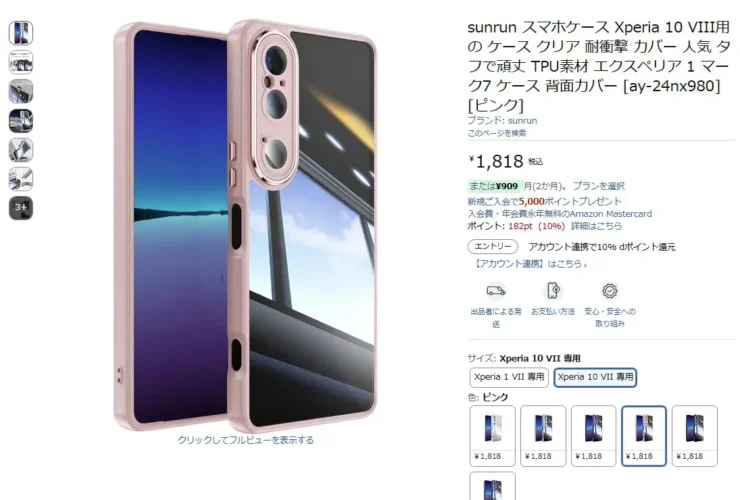This screenshot has width=740, height=500.
Task: Choose the Xperia 1 VII 専用 size option
Action: pyautogui.click(x=509, y=377)
